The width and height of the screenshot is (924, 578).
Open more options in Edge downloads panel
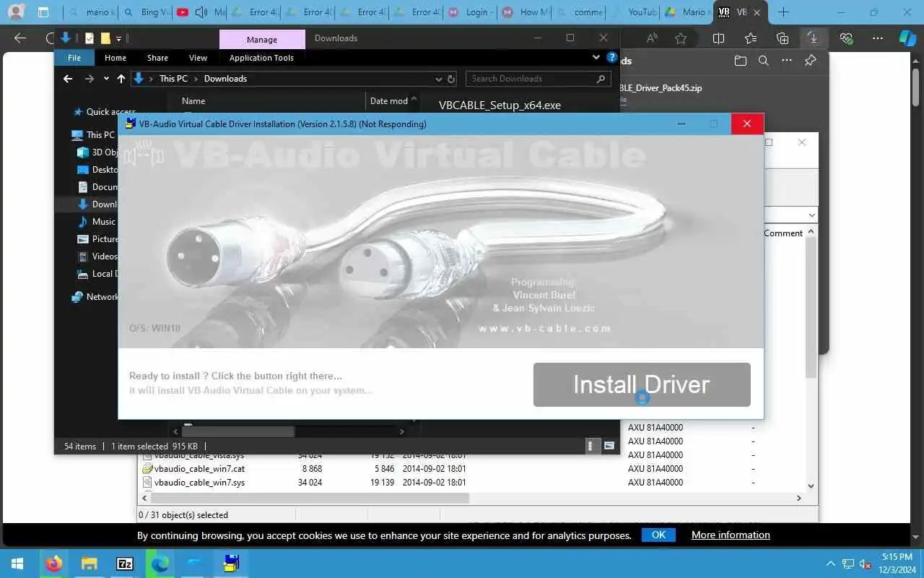point(787,61)
